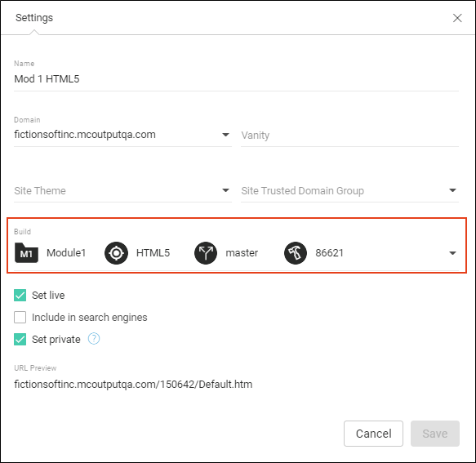Click the build hammer icon
476x463 pixels.
[x=296, y=253]
